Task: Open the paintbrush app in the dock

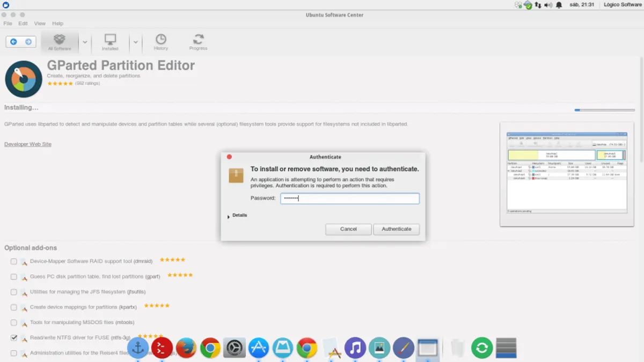Action: tap(404, 348)
